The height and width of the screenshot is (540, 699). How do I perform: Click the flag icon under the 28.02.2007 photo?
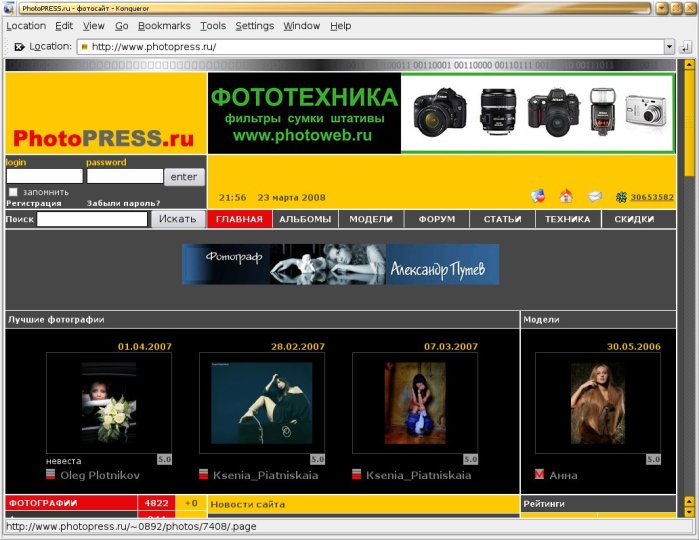point(204,474)
